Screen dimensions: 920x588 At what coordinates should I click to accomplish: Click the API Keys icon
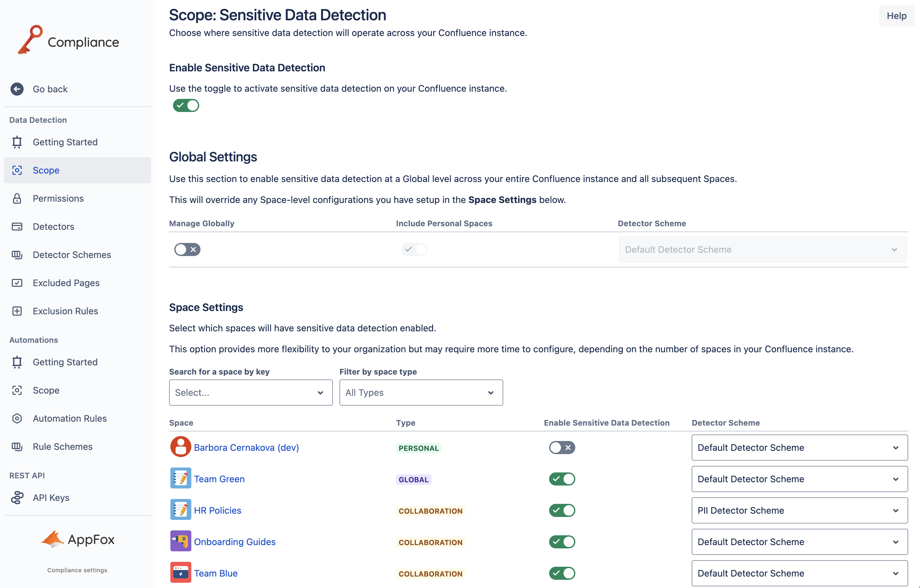17,498
